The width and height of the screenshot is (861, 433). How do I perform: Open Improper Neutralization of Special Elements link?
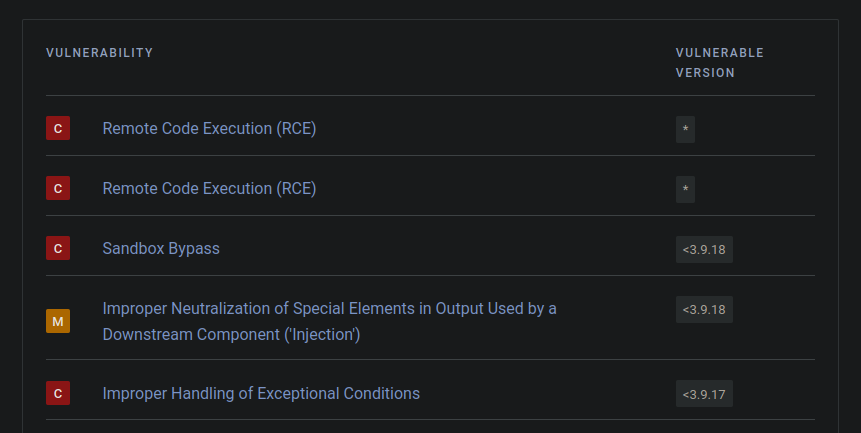click(329, 308)
